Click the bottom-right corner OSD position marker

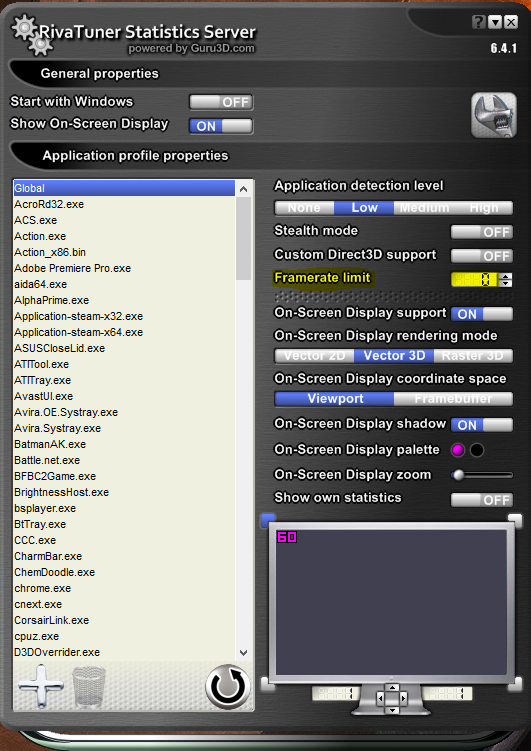[515, 684]
